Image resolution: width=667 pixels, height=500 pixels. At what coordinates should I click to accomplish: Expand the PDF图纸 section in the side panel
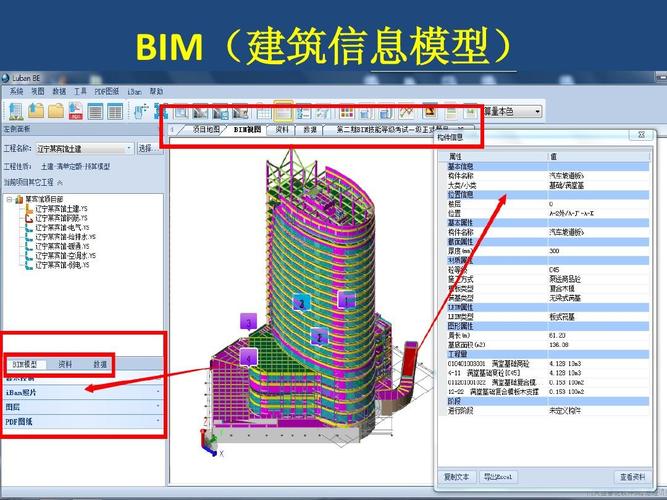83,421
